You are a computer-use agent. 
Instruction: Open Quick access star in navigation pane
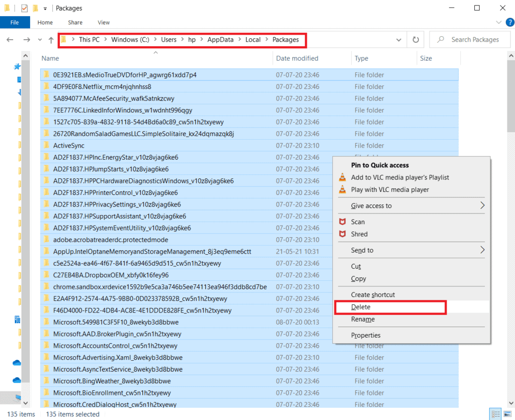(17, 66)
